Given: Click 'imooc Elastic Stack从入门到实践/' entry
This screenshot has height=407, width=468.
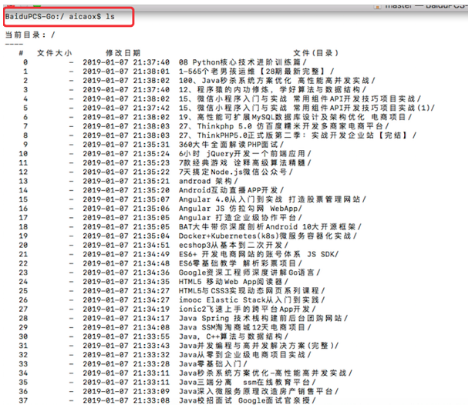Looking at the screenshot, I should [252, 300].
